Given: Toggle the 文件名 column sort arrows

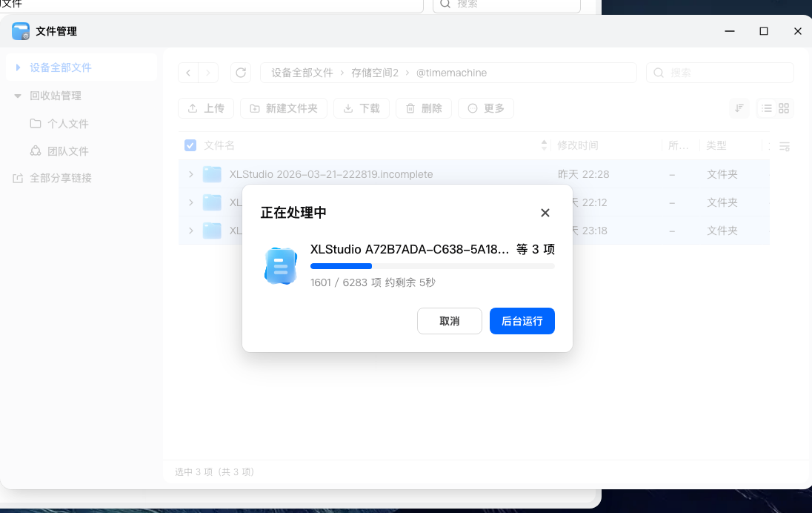Looking at the screenshot, I should (x=543, y=145).
